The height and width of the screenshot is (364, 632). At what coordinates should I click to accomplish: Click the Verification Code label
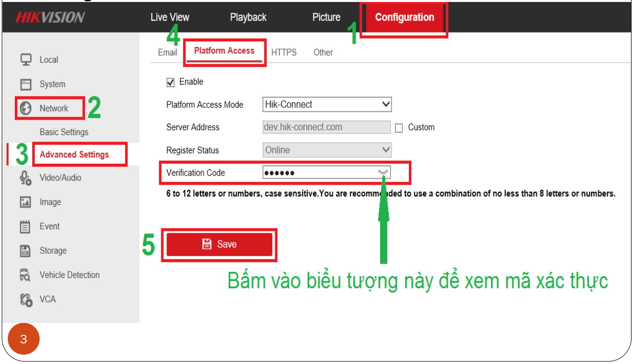pos(195,173)
